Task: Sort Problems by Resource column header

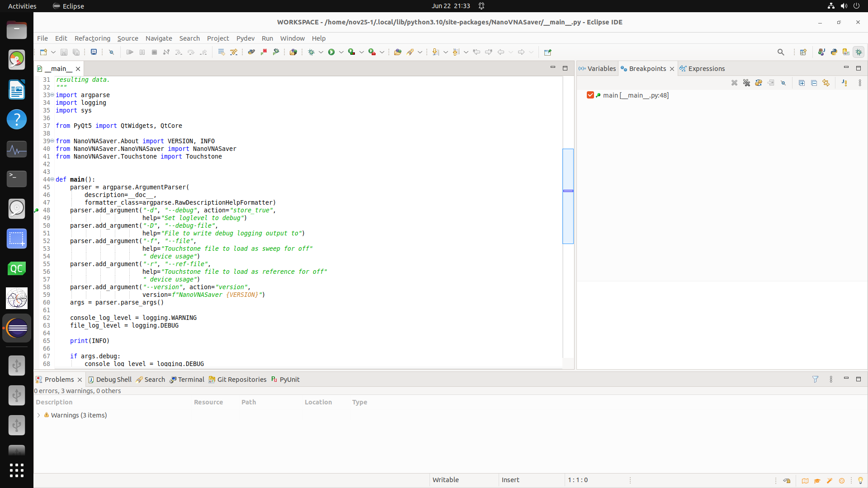Action: [208, 402]
